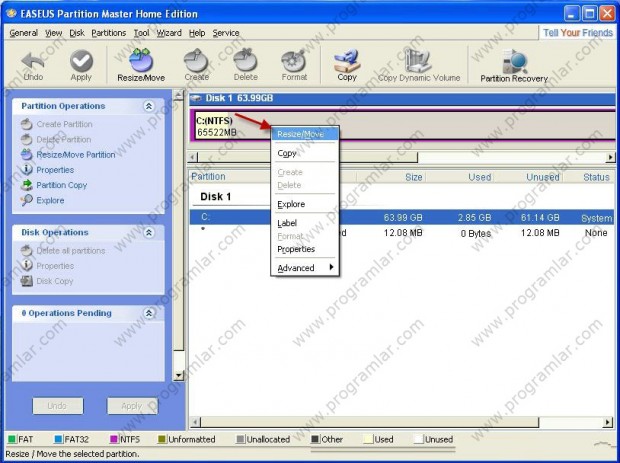Open the Tool menu

point(142,33)
